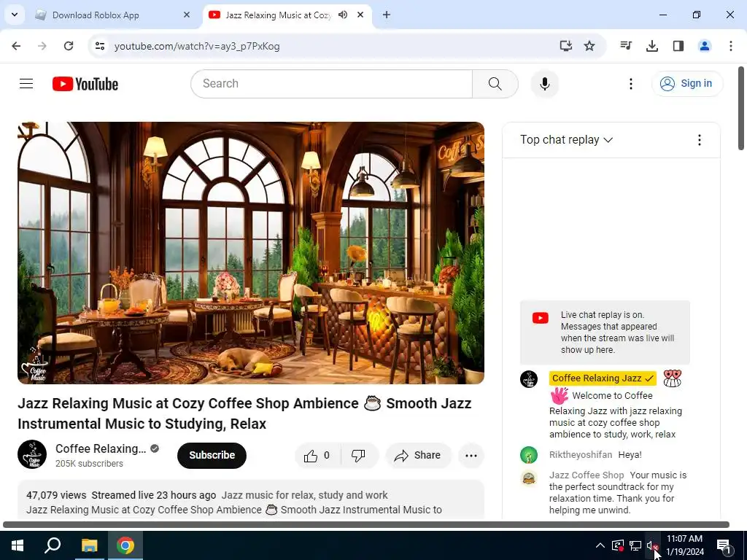The width and height of the screenshot is (747, 560).
Task: View site information icon in address bar
Action: (x=100, y=46)
